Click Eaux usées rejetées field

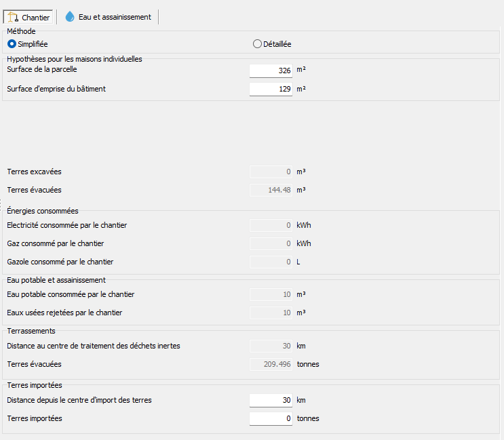pyautogui.click(x=271, y=313)
